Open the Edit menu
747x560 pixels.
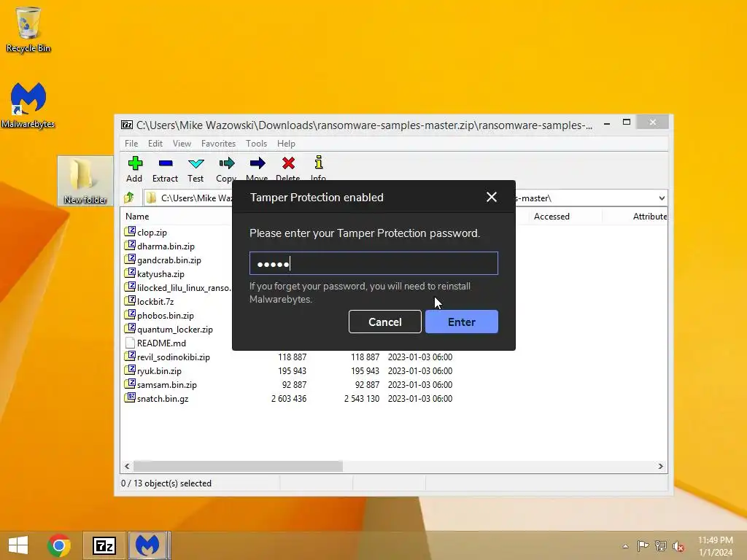click(155, 144)
